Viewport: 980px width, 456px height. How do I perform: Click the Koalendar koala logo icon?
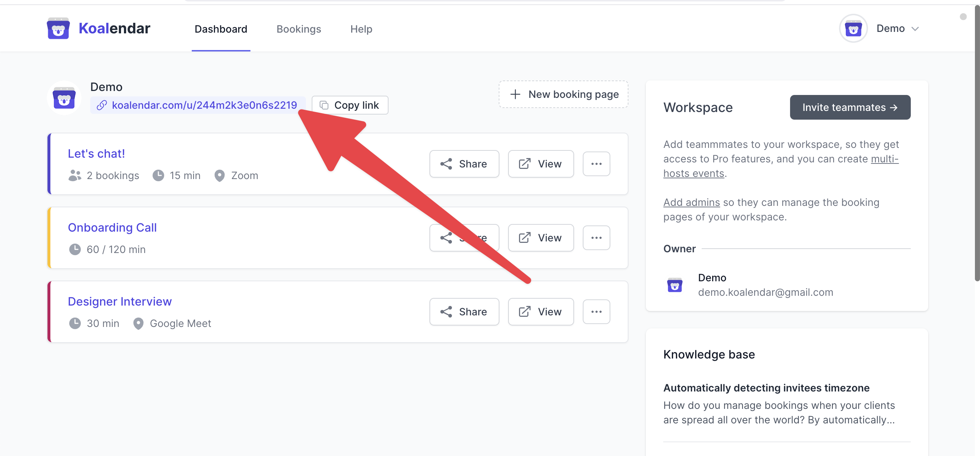point(58,29)
